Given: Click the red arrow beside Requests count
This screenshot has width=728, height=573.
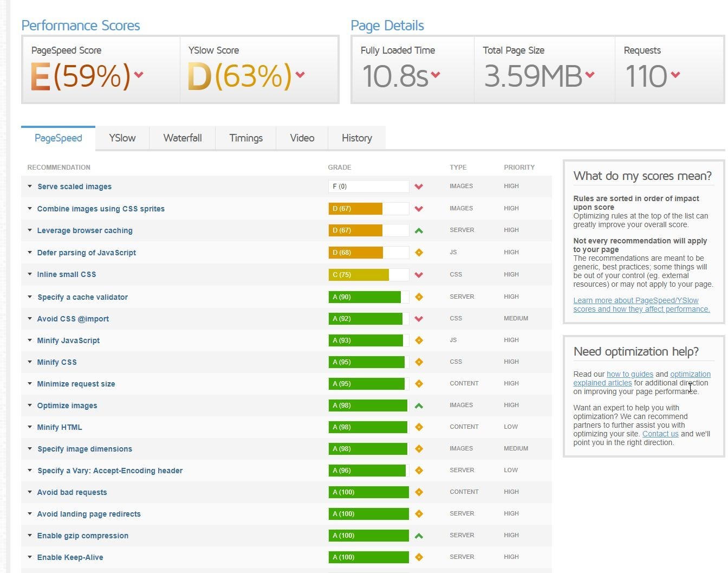Looking at the screenshot, I should [675, 75].
